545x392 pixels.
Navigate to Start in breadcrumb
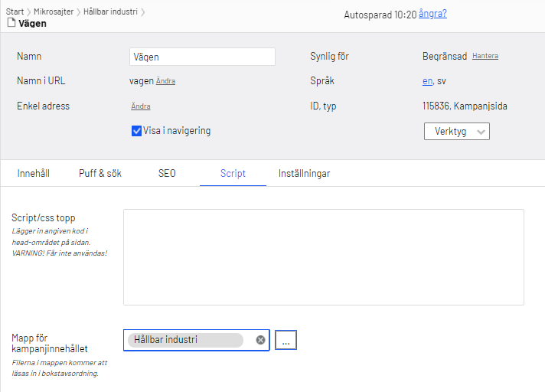pos(15,11)
